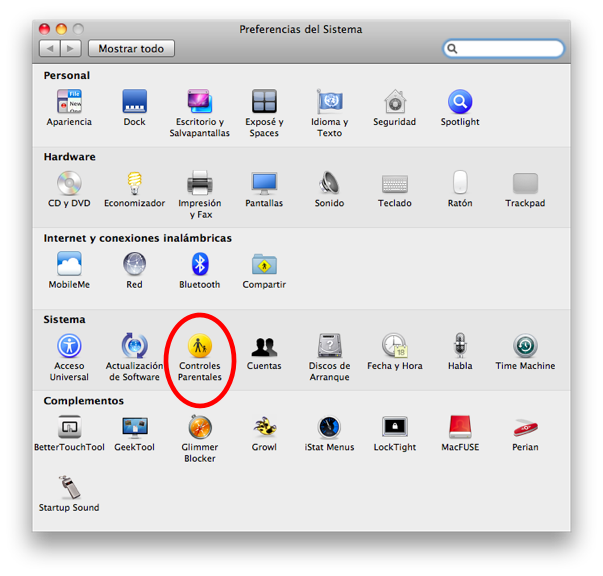Screen dimensions: 603x576
Task: Go back with the left arrow button
Action: coord(50,48)
